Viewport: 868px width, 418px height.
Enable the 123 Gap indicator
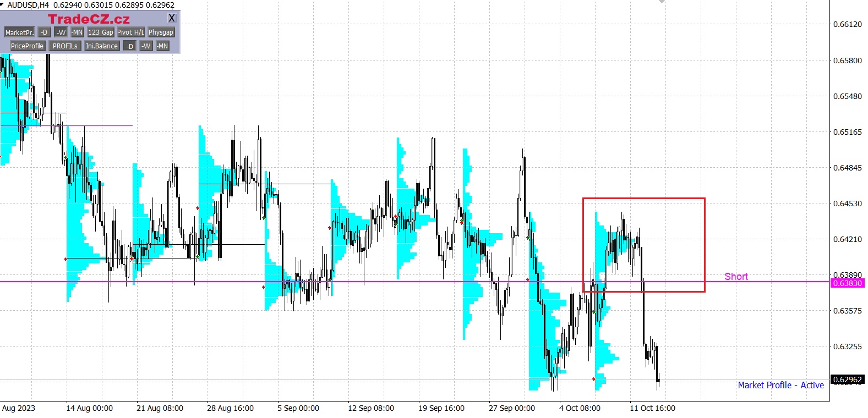(x=101, y=32)
